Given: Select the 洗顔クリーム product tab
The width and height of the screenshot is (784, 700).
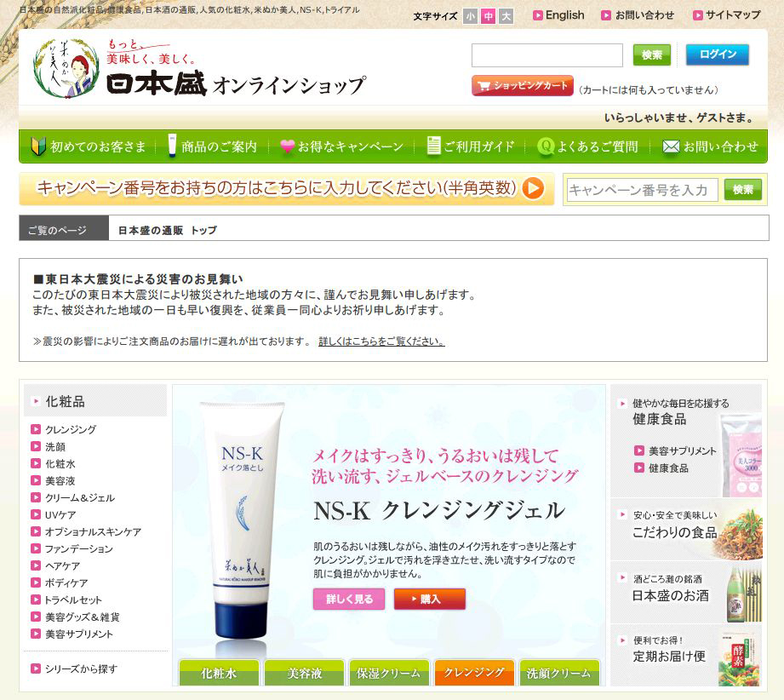Looking at the screenshot, I should [558, 673].
